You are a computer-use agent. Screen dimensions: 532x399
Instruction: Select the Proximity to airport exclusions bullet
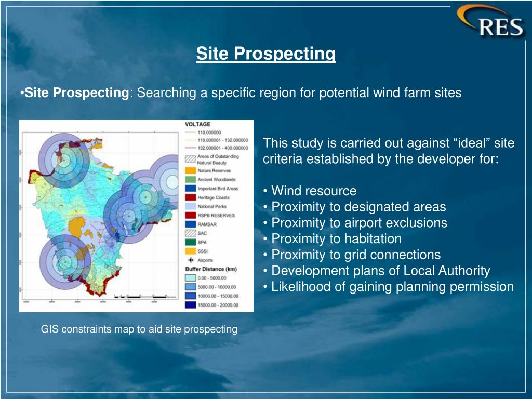pyautogui.click(x=355, y=222)
